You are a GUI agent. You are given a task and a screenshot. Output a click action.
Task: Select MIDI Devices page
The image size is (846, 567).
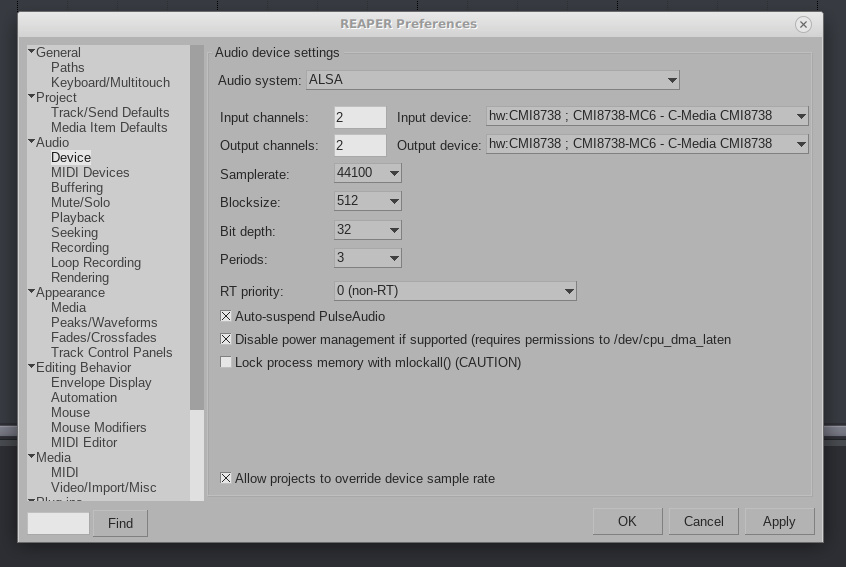point(90,173)
